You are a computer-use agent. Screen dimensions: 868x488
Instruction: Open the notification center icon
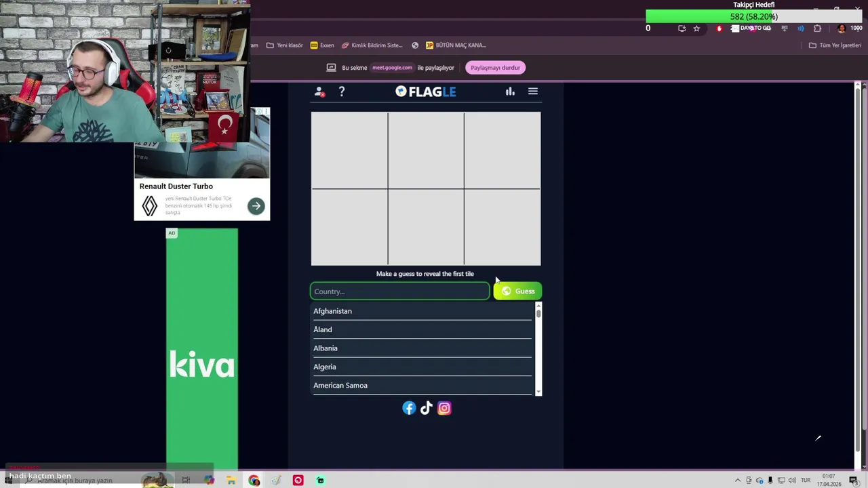pos(854,481)
